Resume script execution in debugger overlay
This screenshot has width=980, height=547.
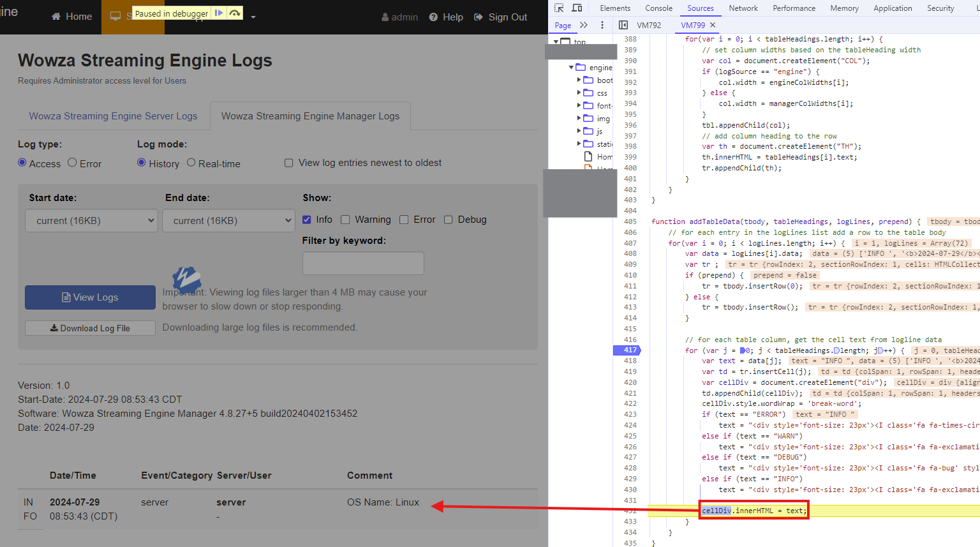[219, 13]
